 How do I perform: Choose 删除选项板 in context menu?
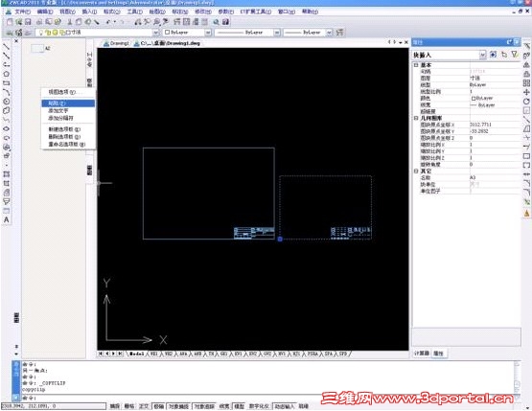click(68, 137)
